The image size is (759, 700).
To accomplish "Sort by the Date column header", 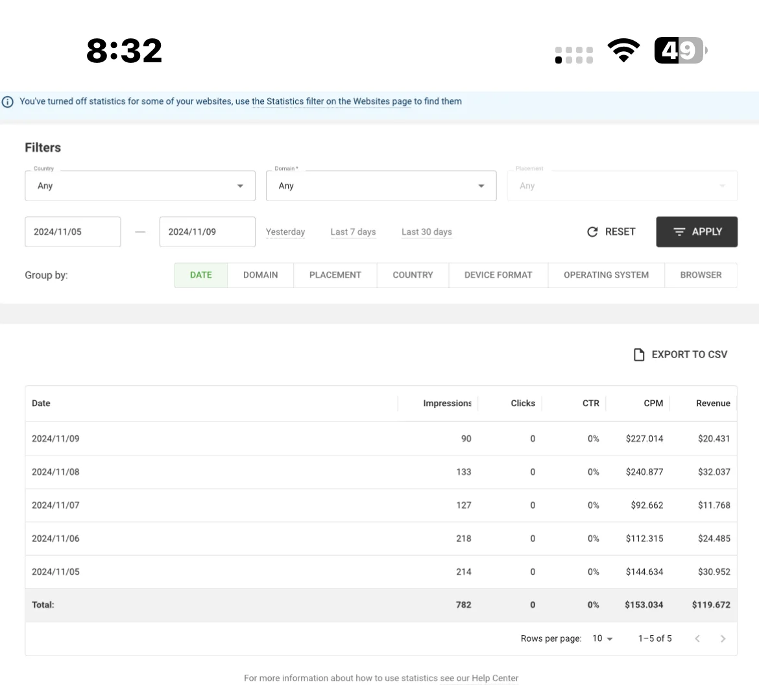I will click(x=41, y=404).
